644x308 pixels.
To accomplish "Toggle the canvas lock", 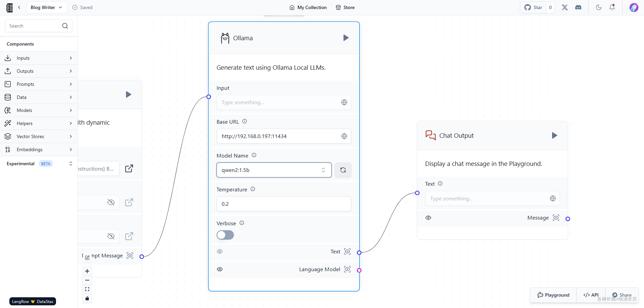I will pyautogui.click(x=87, y=298).
